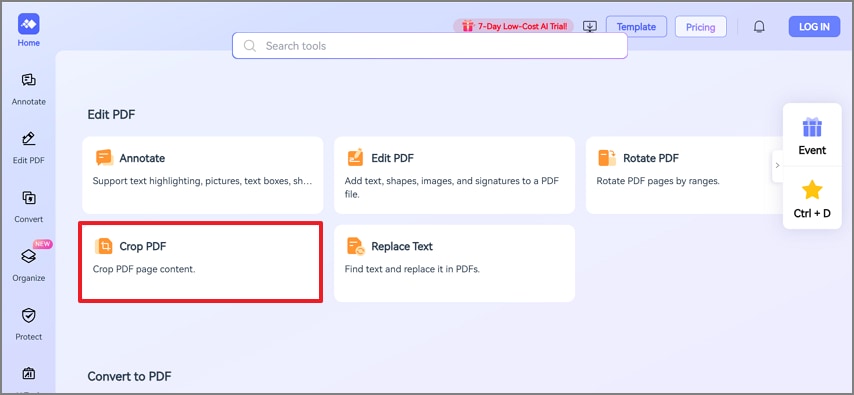Click the "Ctrl + D" label

812,213
